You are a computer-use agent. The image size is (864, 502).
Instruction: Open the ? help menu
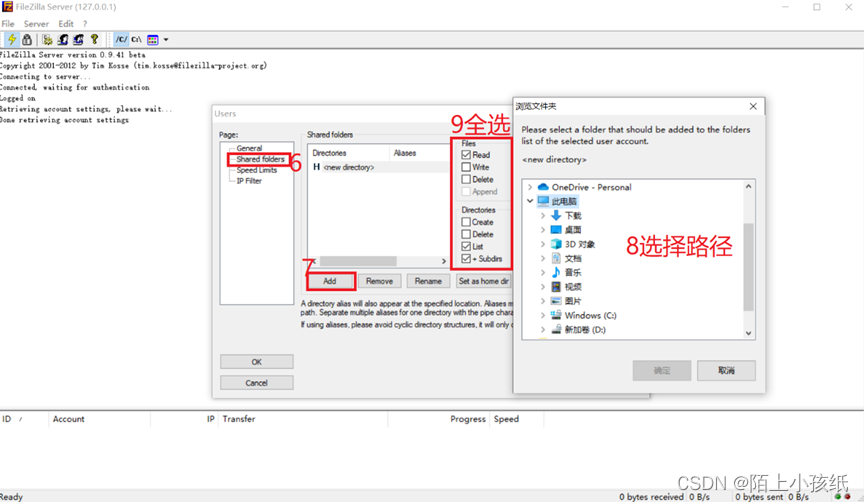(x=85, y=24)
